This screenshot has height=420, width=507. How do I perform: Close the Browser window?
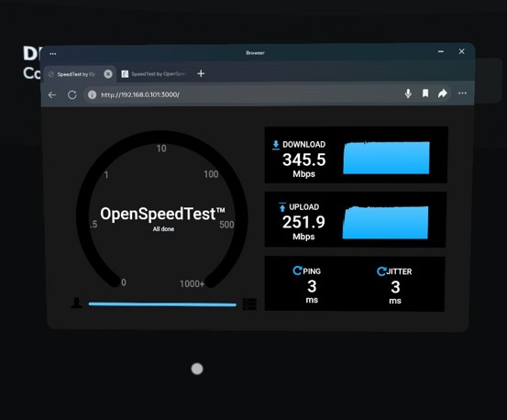pos(462,51)
